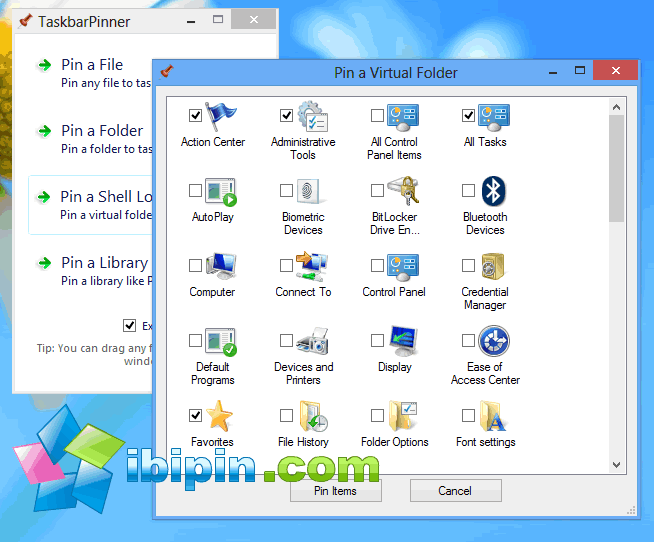Click the Display monitor icon

click(x=403, y=341)
